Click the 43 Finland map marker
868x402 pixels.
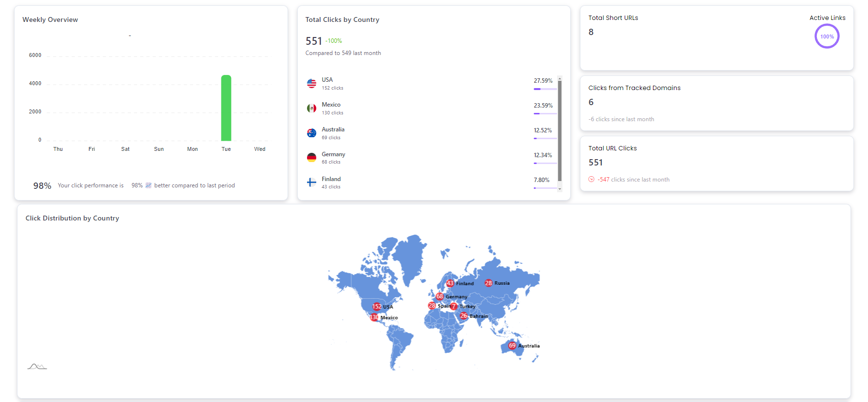point(450,283)
